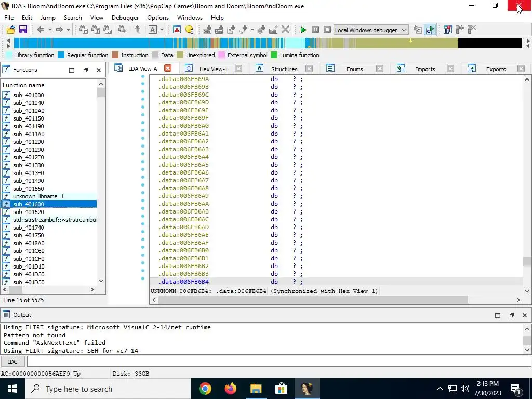Click the yellow circle calculator icon
The height and width of the screenshot is (399, 532).
189,30
